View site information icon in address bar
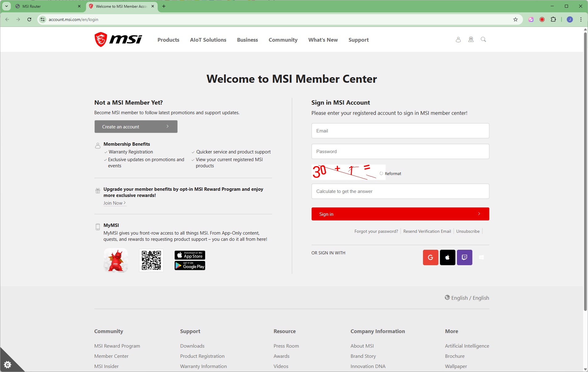This screenshot has width=588, height=372. [43, 19]
